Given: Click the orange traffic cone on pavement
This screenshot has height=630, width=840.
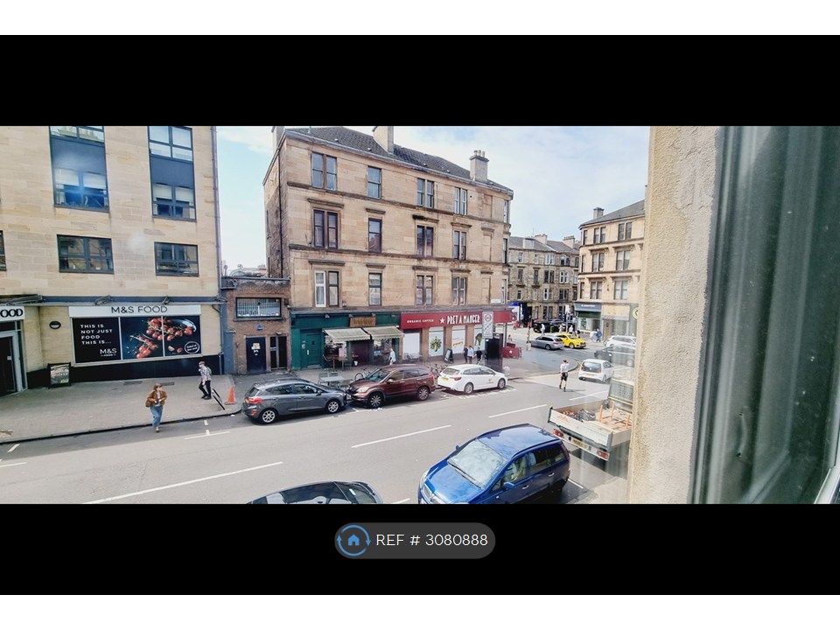Looking at the screenshot, I should [x=231, y=395].
